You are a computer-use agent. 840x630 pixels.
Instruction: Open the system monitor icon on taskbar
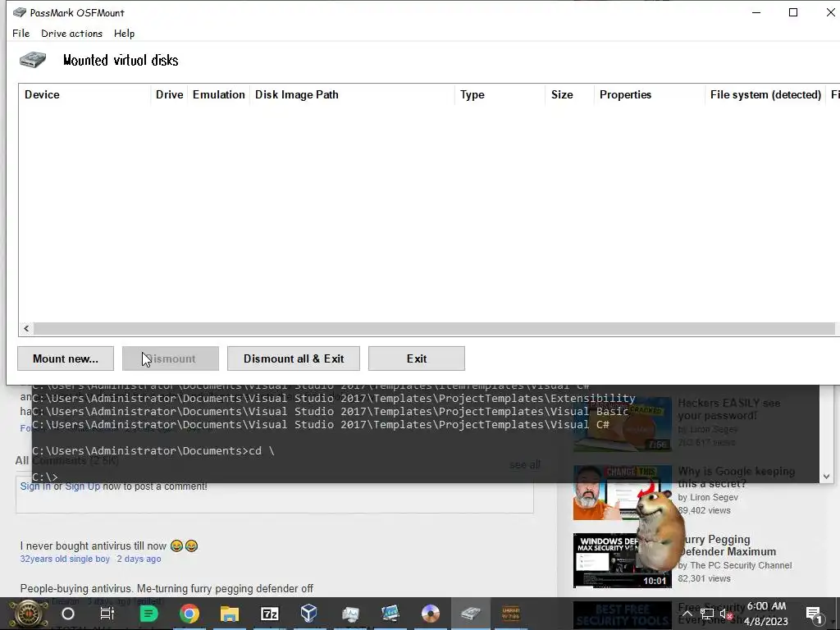pos(350,614)
